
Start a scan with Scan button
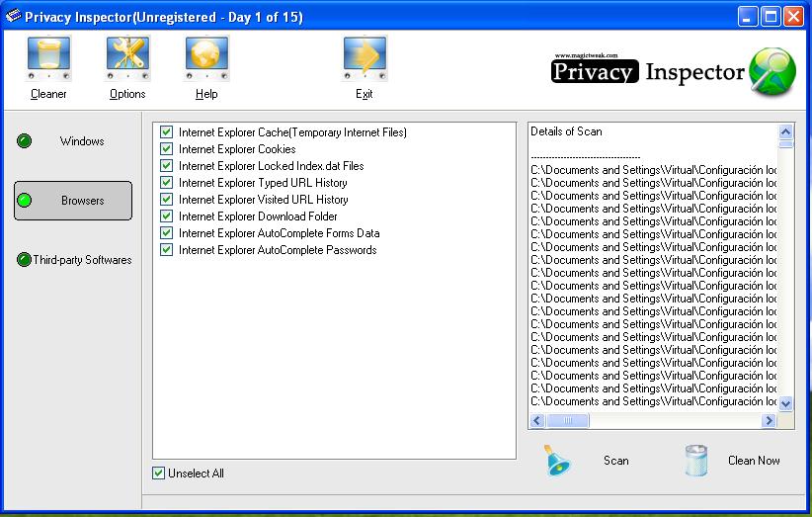coord(615,460)
